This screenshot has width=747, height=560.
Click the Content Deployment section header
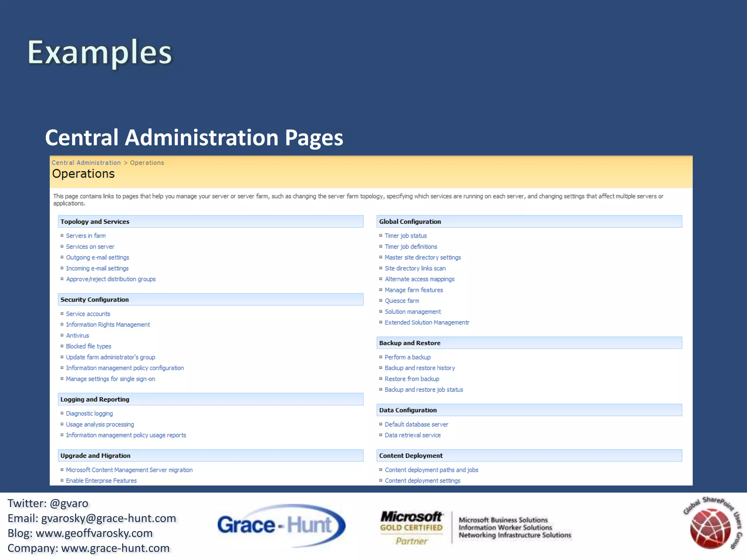pyautogui.click(x=529, y=456)
